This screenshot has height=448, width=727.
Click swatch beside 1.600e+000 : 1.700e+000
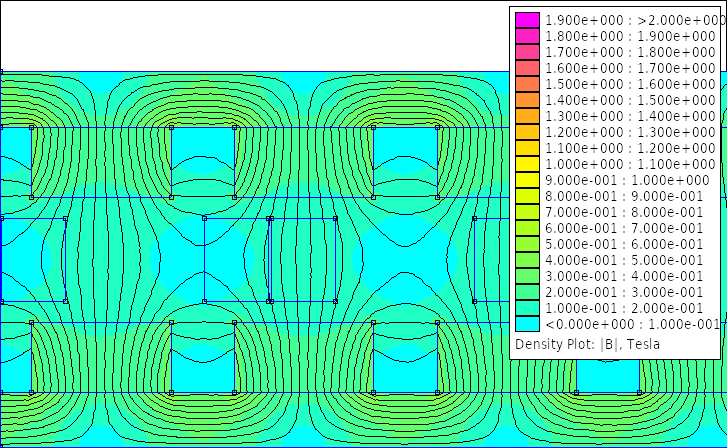tap(527, 68)
